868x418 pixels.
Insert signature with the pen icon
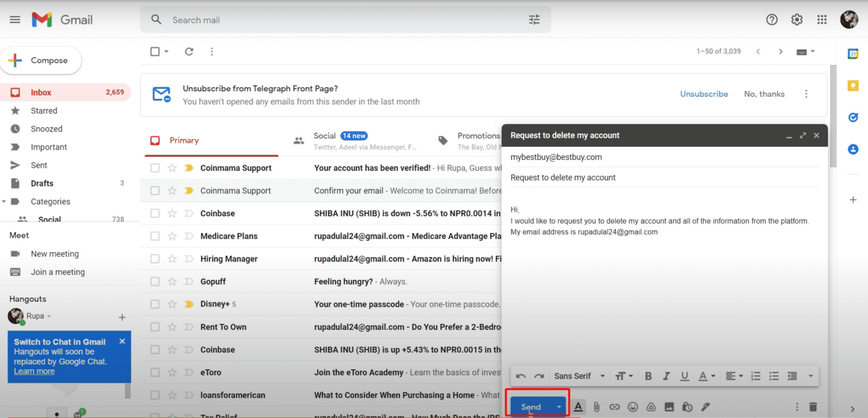pos(705,407)
